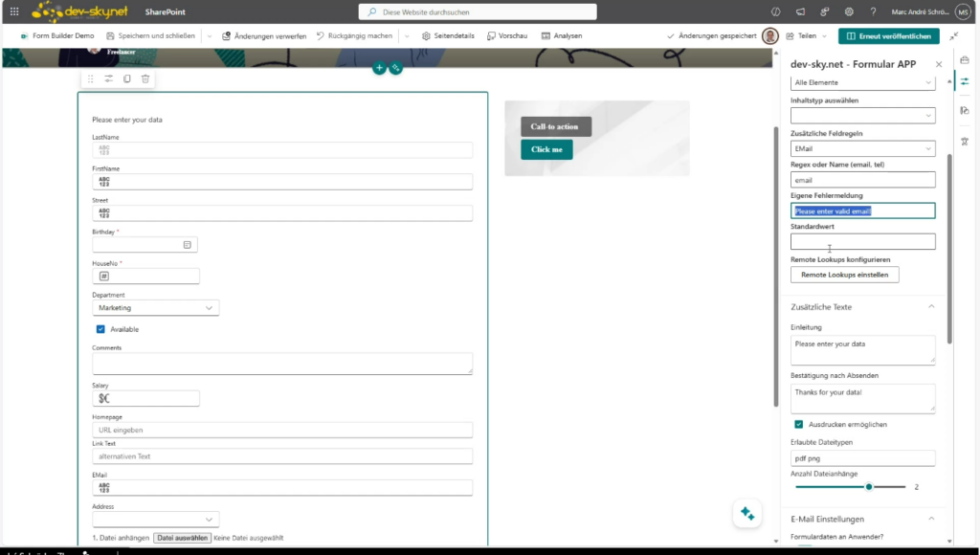
Task: Click the Comments text area
Action: click(x=282, y=364)
